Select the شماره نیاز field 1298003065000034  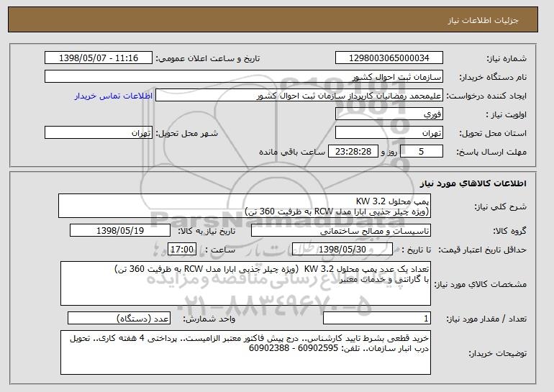(389, 58)
